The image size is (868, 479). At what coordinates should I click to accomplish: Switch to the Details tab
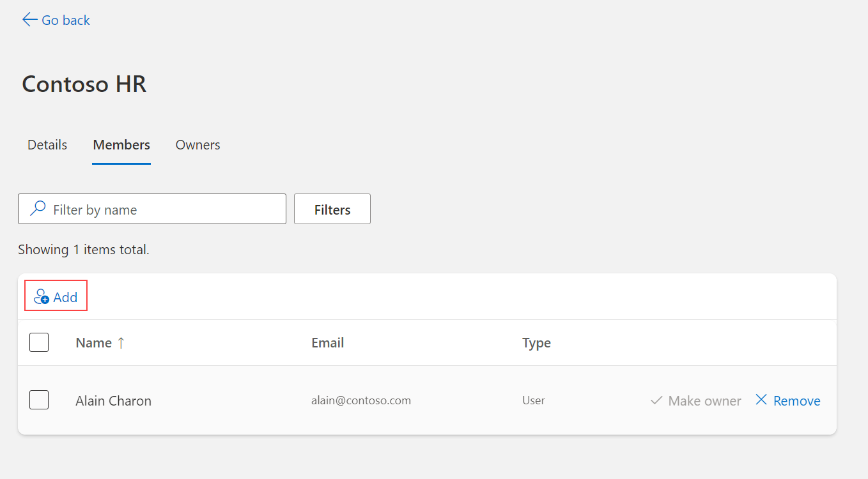coord(47,145)
